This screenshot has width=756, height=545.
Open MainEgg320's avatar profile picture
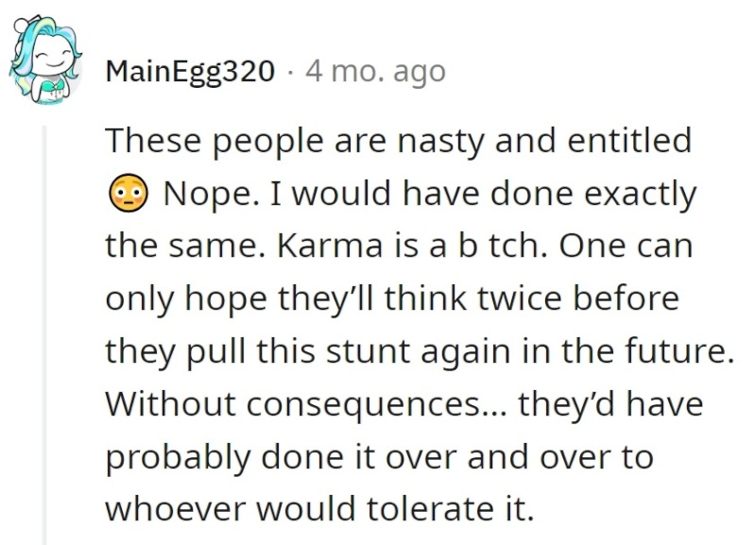click(44, 60)
